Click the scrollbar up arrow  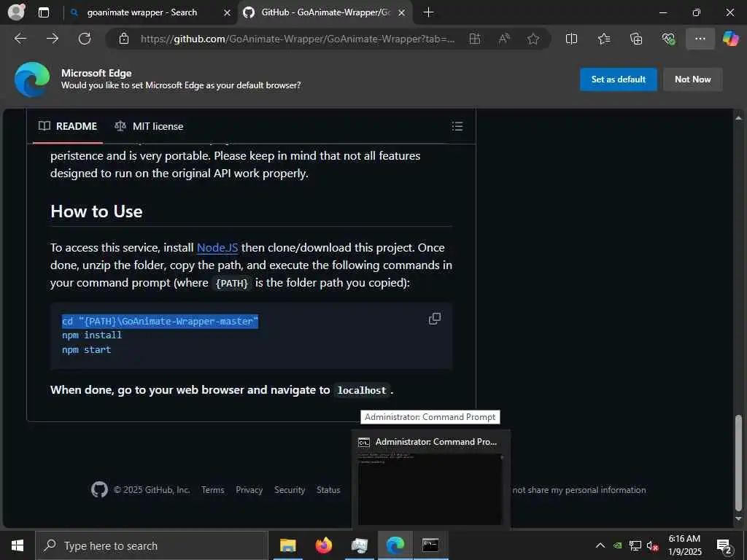(738, 117)
